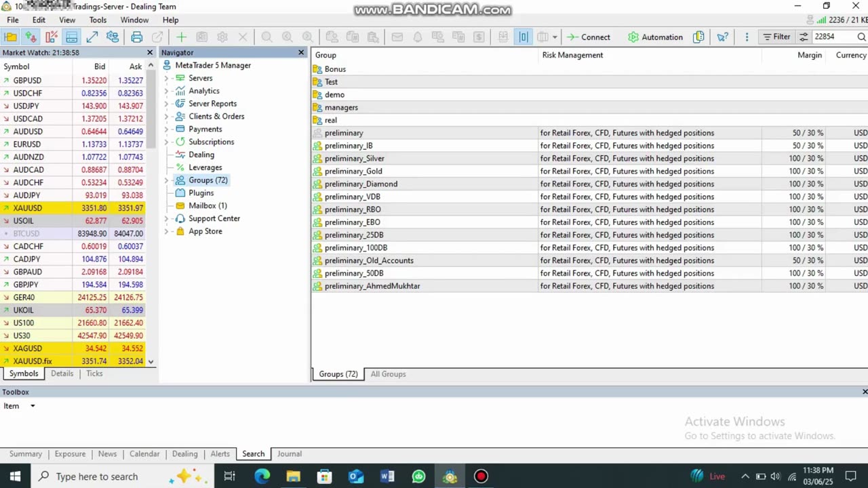Screen dimensions: 868x488
Task: Open the Window menu
Action: (x=134, y=20)
